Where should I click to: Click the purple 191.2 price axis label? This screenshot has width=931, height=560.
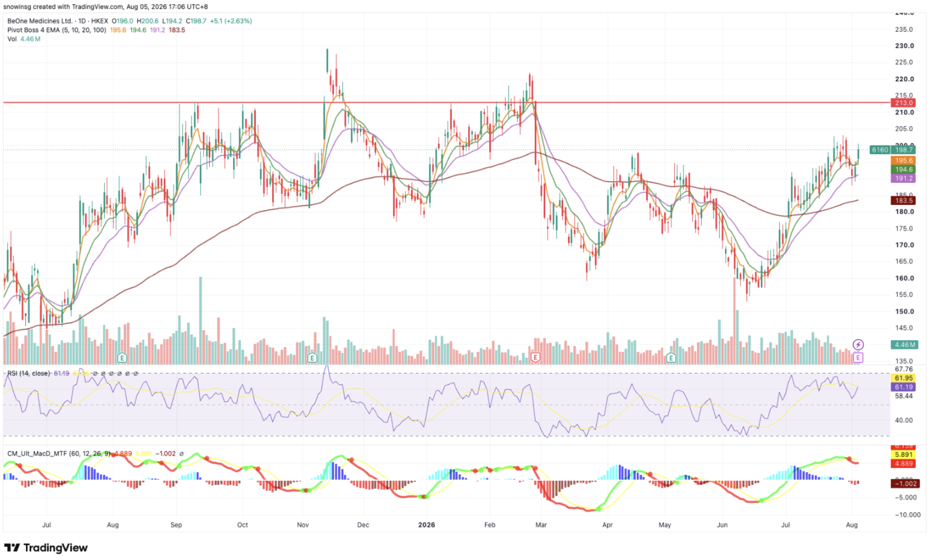pos(904,178)
